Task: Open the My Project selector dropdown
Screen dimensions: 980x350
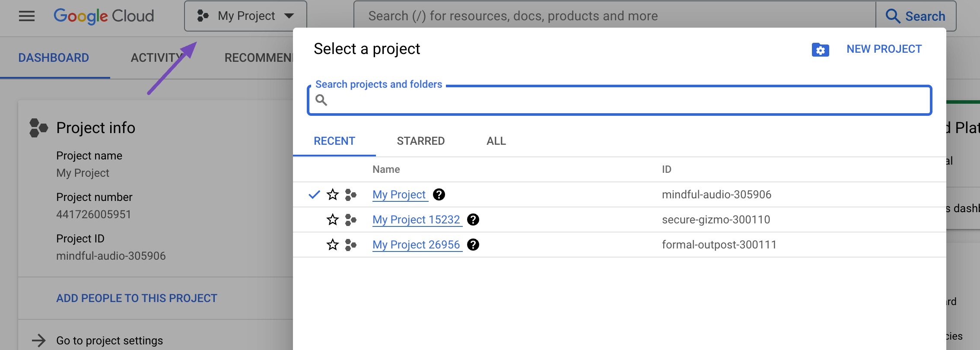Action: pyautogui.click(x=245, y=16)
